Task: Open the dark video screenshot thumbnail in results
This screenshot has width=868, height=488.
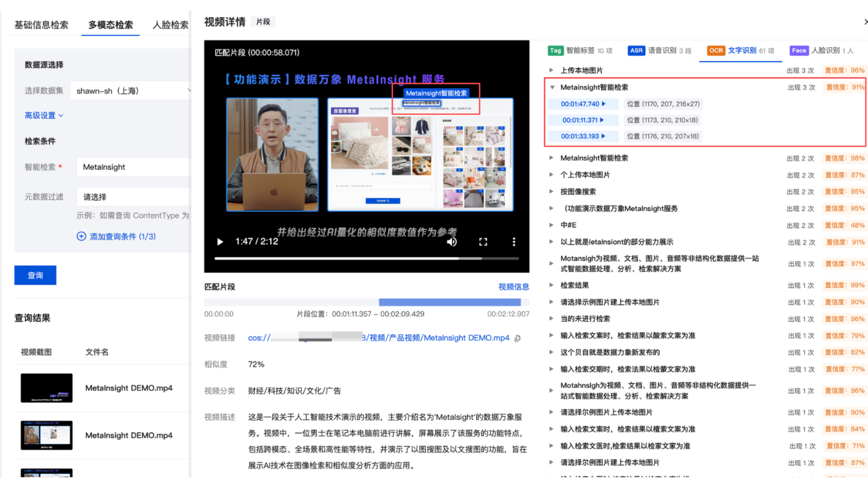Action: click(x=47, y=388)
